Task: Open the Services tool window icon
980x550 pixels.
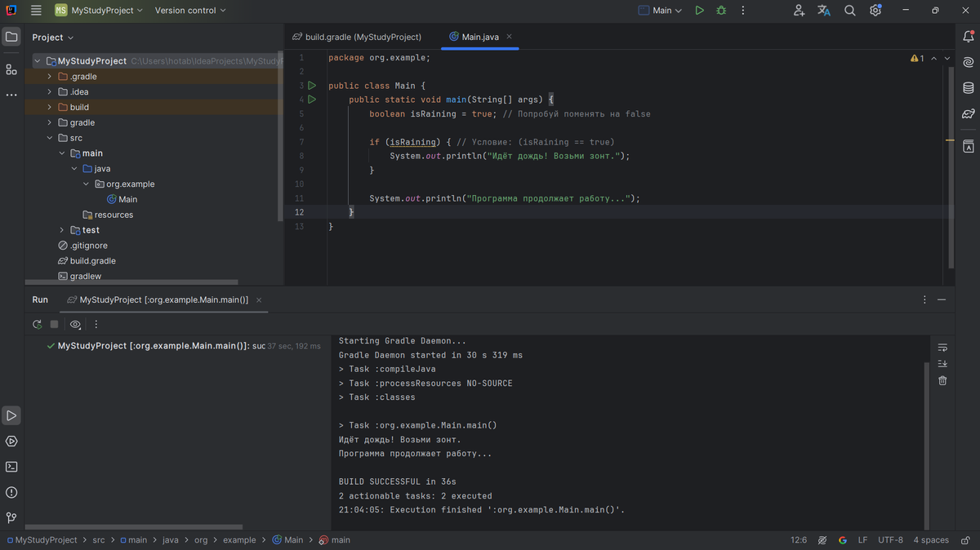Action: click(11, 441)
